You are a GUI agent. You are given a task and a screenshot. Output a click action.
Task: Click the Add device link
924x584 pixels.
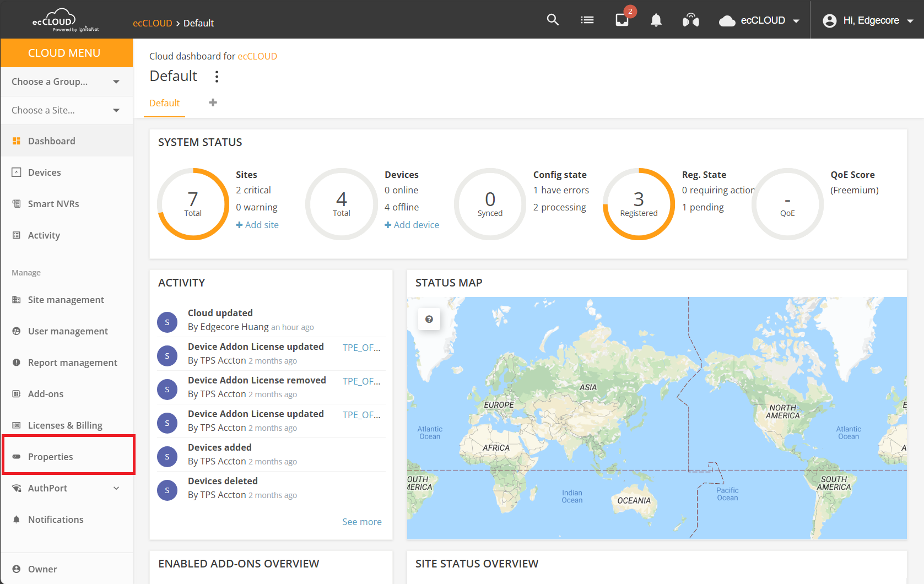pyautogui.click(x=412, y=225)
